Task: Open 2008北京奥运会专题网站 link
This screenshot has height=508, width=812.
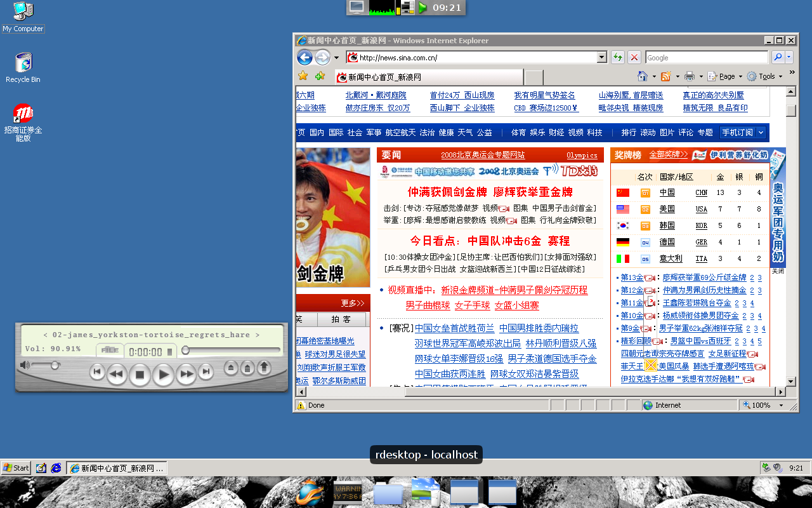Action: (x=483, y=155)
